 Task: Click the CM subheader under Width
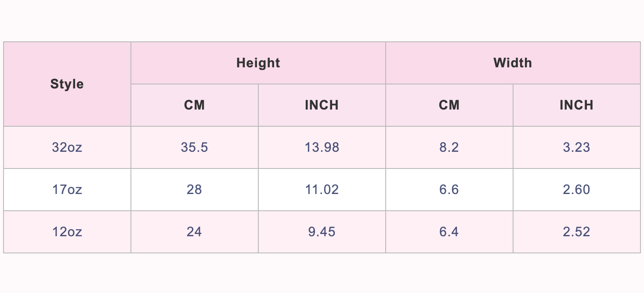(x=449, y=105)
